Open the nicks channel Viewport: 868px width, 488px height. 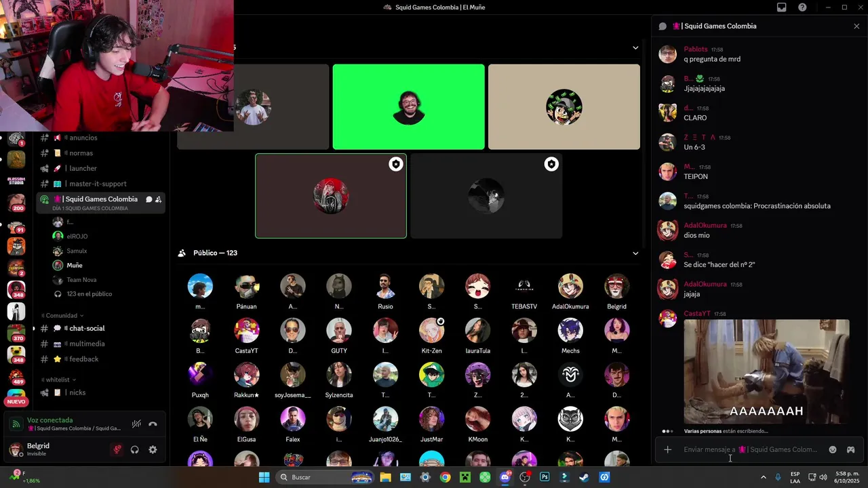(x=100, y=392)
